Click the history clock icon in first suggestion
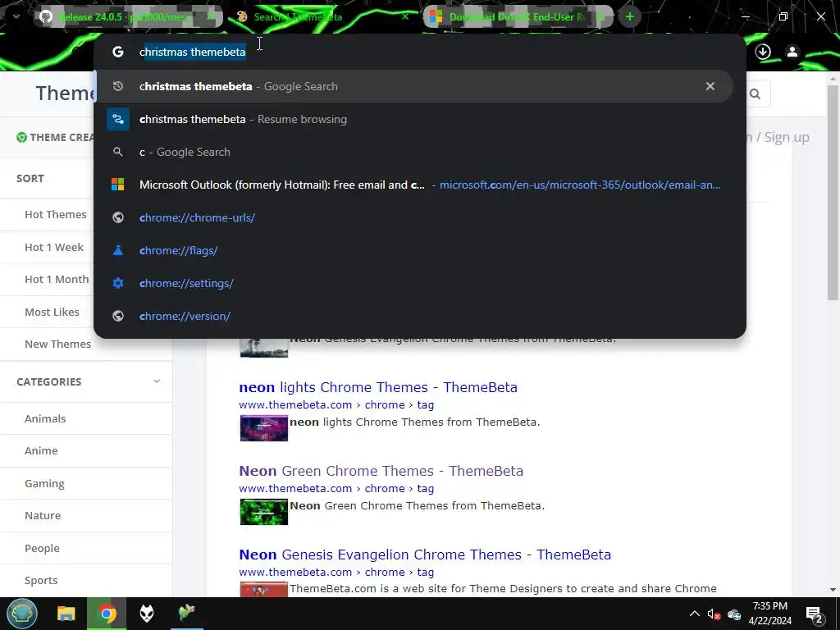This screenshot has width=840, height=630. tap(118, 86)
